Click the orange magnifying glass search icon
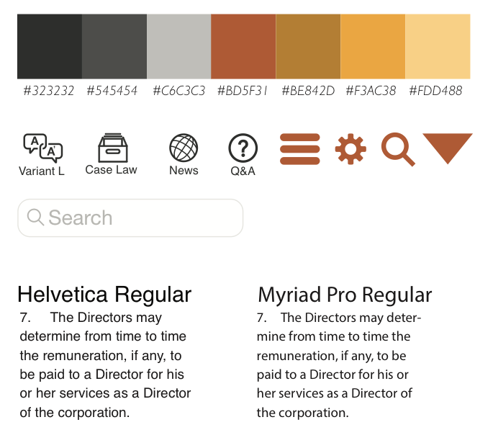The height and width of the screenshot is (448, 493). (x=398, y=149)
